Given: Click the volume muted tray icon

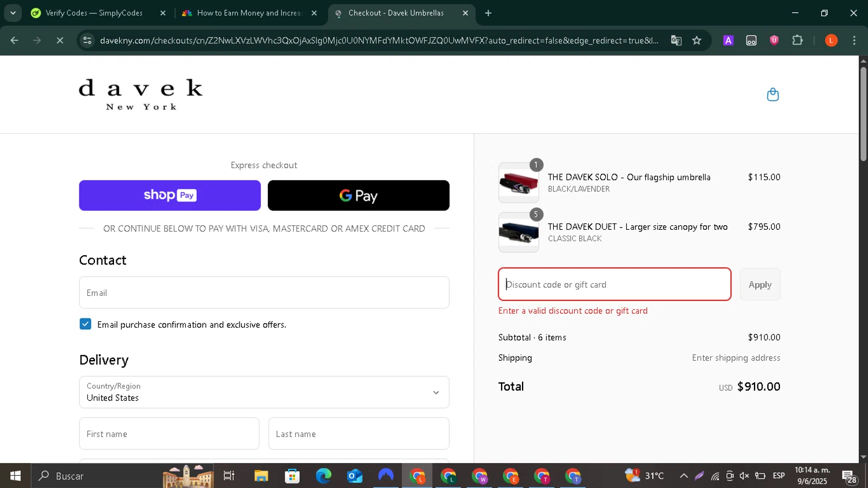Looking at the screenshot, I should (744, 476).
